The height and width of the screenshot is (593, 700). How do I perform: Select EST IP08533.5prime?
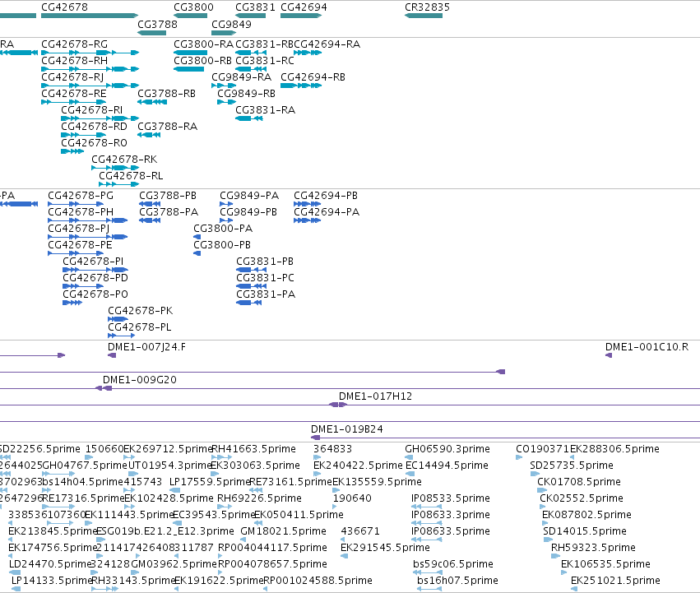click(x=426, y=507)
